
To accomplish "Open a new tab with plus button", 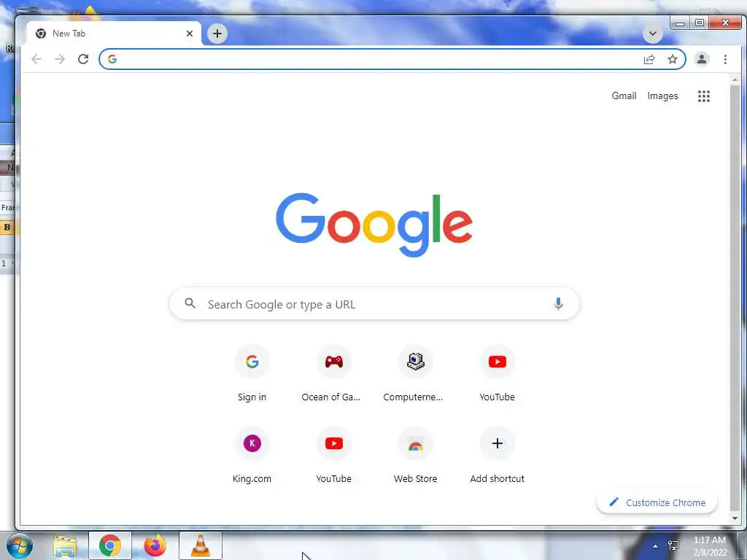I will 217,34.
